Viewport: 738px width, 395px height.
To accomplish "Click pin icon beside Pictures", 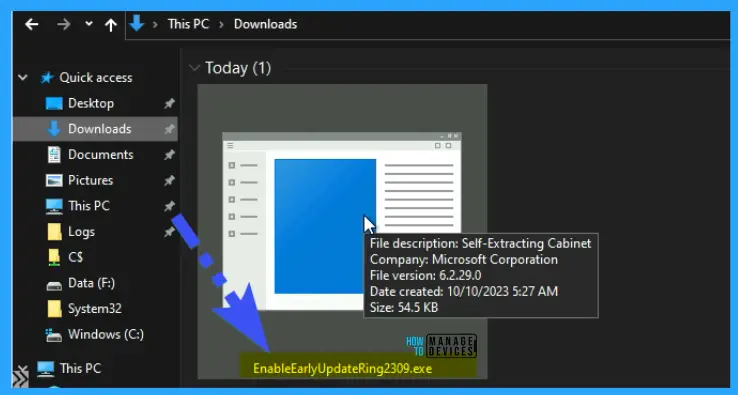I will tap(169, 180).
